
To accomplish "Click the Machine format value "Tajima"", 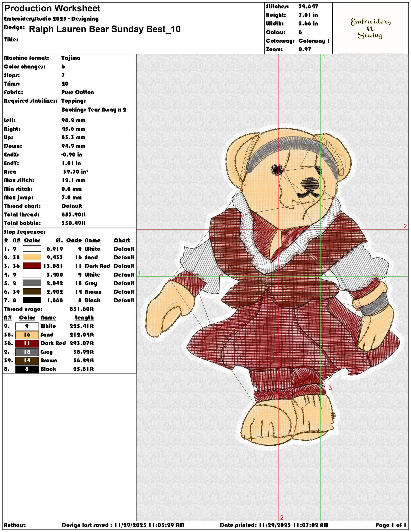I will click(71, 58).
